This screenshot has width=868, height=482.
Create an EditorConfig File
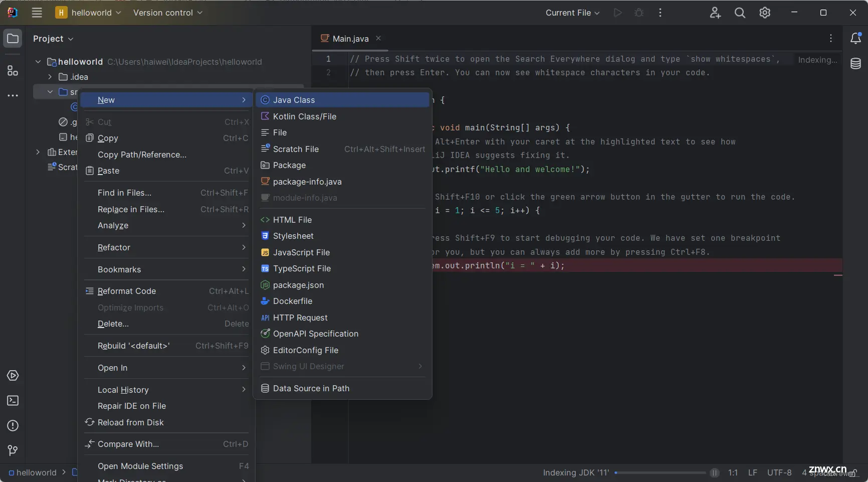tap(343, 350)
